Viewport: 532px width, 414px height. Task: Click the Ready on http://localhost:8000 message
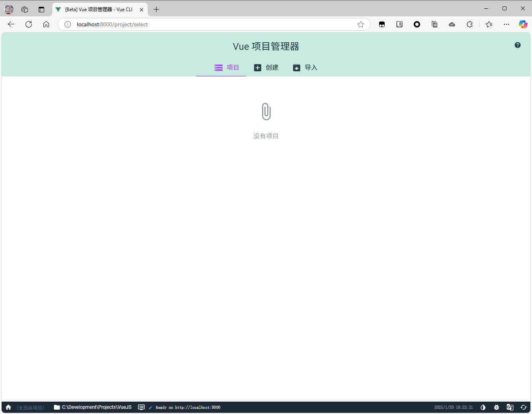188,407
